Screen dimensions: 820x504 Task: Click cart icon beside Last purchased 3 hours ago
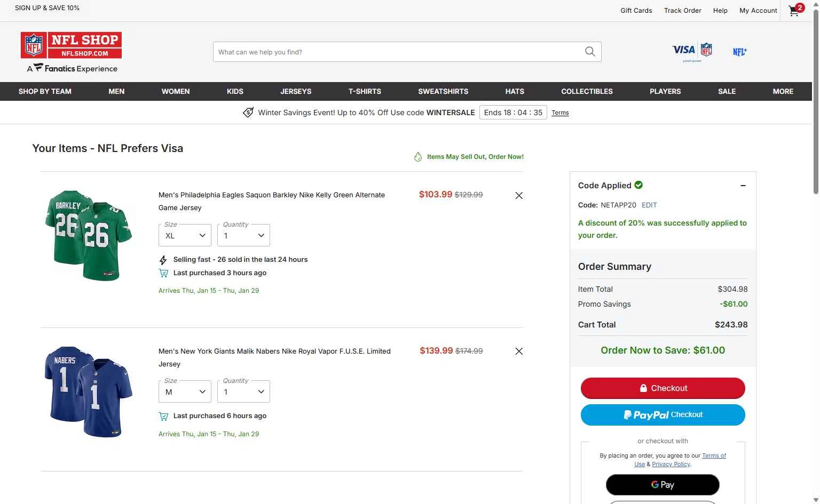[x=163, y=273]
